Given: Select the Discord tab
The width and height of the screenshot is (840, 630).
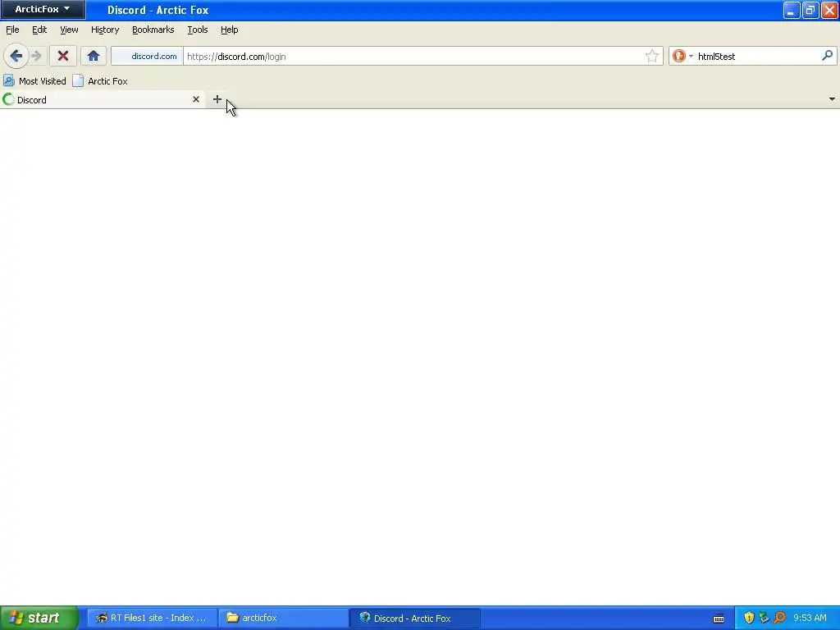Looking at the screenshot, I should pyautogui.click(x=102, y=99).
